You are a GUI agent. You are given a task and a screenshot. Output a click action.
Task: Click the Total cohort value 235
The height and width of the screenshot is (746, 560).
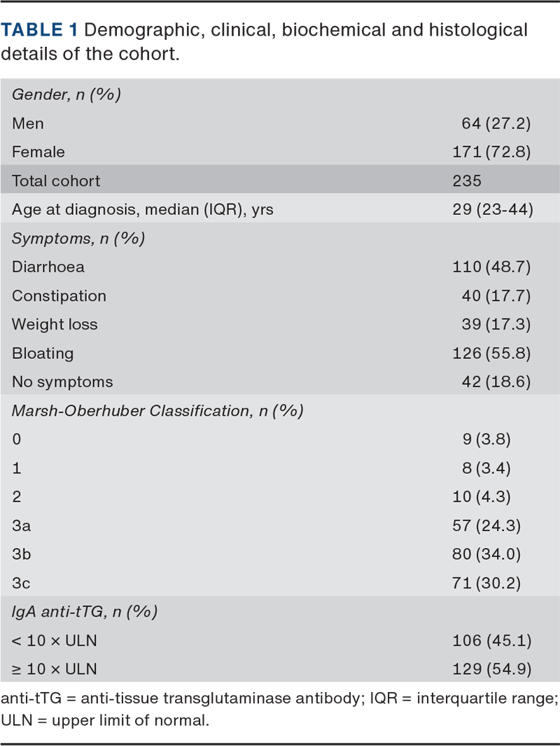tap(467, 181)
